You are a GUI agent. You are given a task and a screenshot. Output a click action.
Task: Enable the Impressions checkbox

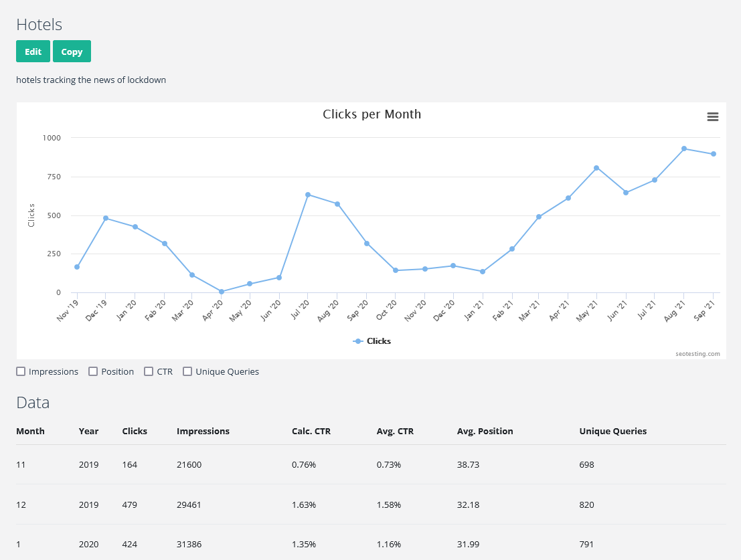pyautogui.click(x=21, y=371)
